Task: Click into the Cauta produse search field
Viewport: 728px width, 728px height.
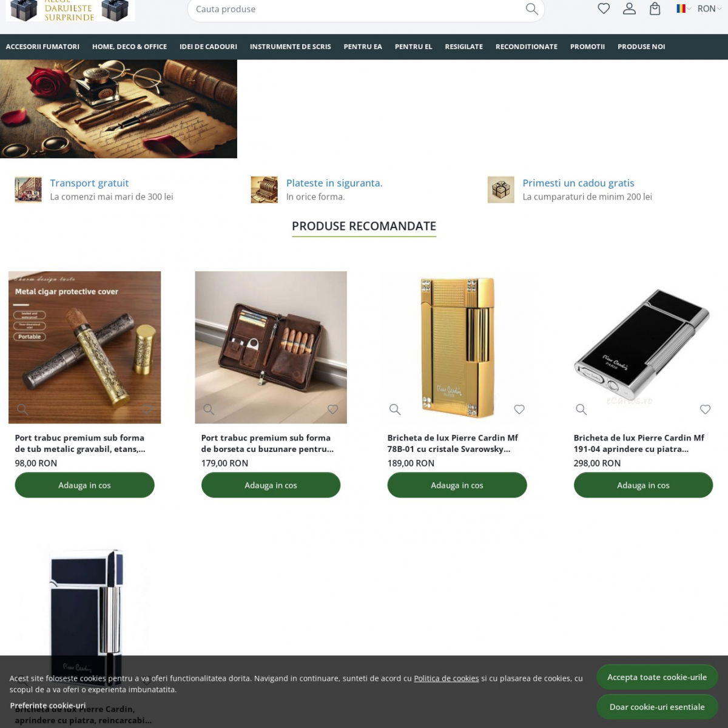Action: point(358,9)
